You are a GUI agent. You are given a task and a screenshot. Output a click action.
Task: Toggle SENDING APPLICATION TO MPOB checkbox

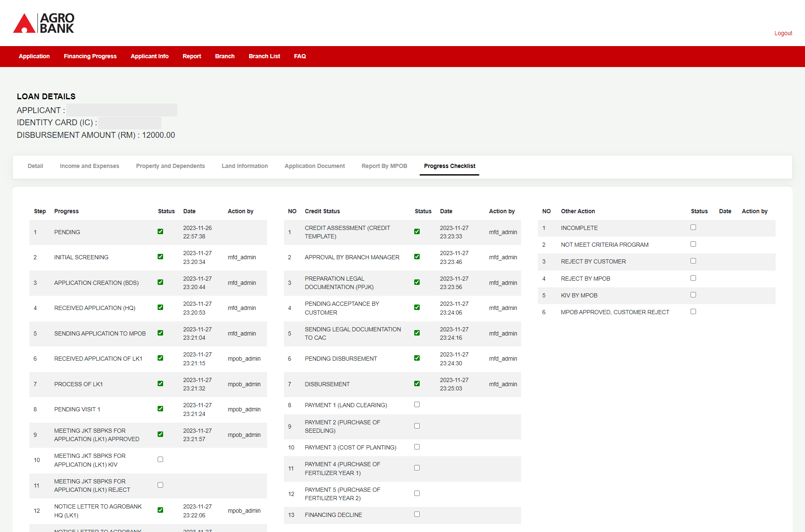160,333
